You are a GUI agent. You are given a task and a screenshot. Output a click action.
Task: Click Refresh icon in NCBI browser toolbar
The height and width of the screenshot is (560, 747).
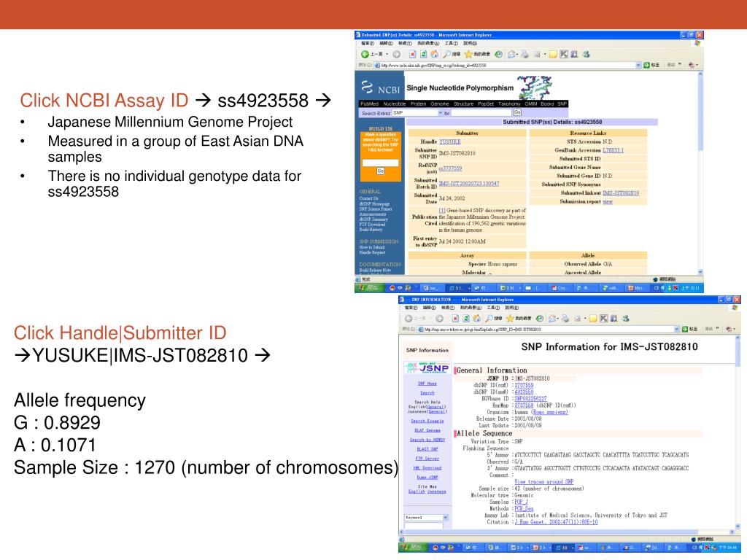pos(424,54)
